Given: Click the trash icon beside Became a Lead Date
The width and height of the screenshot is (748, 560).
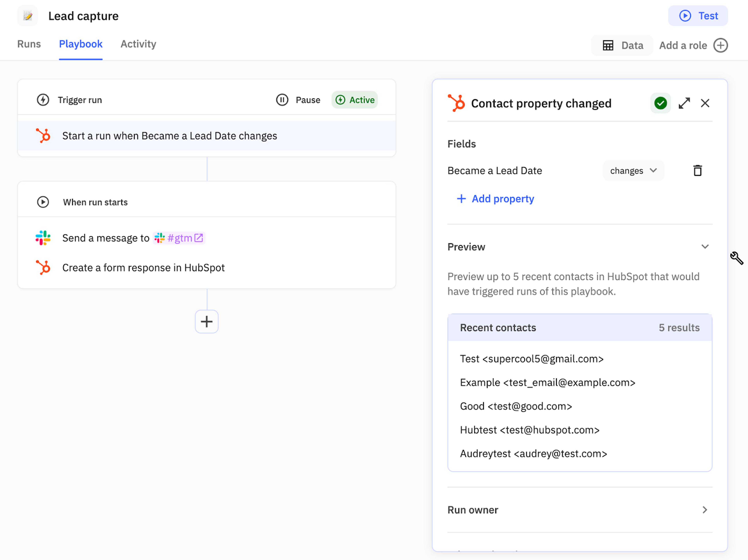Looking at the screenshot, I should tap(697, 170).
